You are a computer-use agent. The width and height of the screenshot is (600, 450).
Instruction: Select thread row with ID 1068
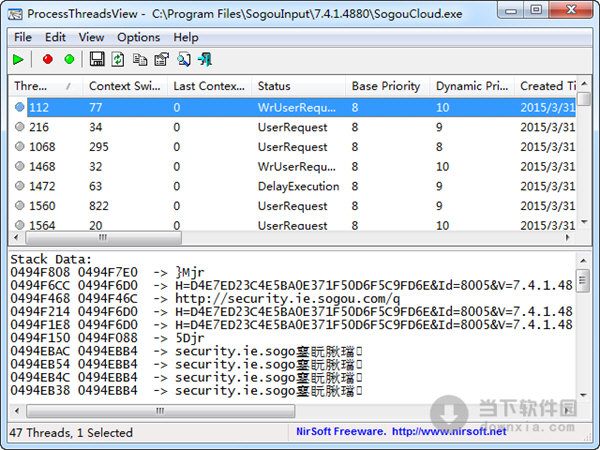click(292, 147)
